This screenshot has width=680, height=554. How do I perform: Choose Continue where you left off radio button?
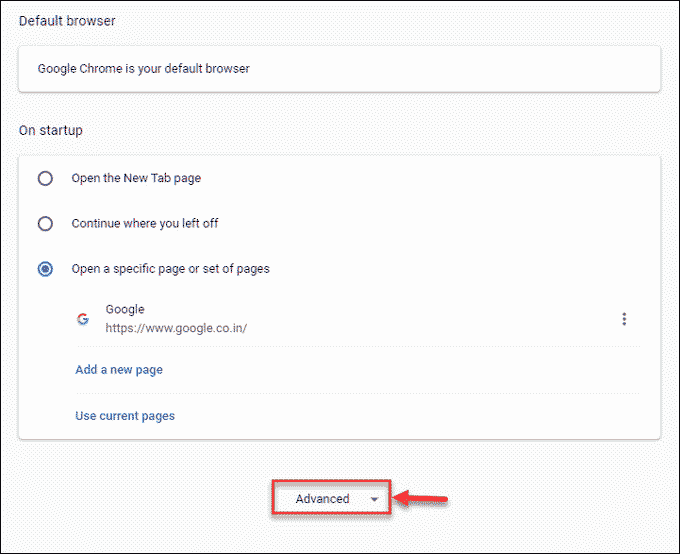click(45, 224)
